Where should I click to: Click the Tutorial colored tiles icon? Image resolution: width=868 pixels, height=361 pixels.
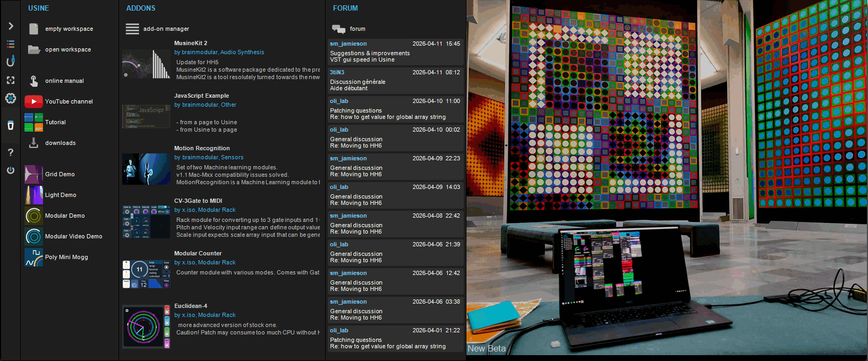click(x=33, y=122)
